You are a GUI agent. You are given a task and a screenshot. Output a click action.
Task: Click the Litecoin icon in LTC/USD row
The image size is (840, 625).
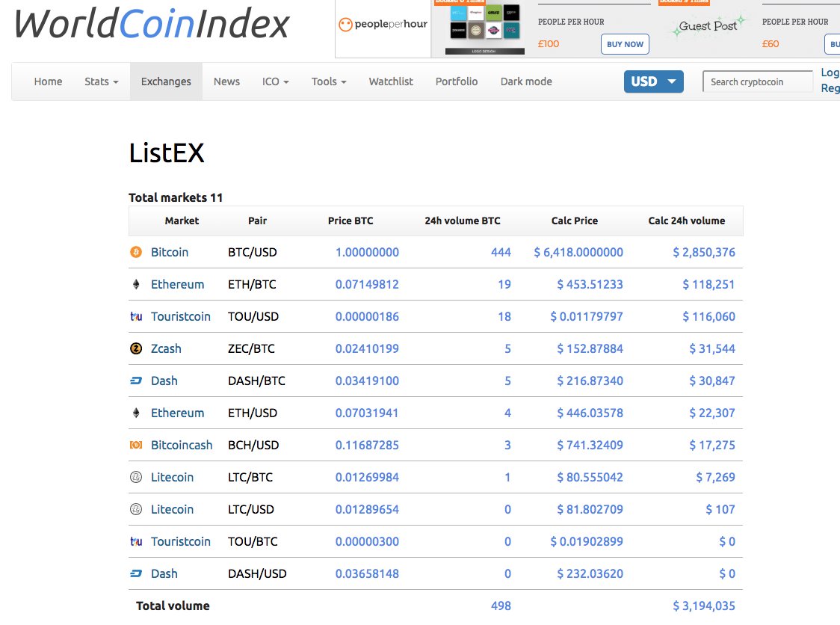click(136, 509)
